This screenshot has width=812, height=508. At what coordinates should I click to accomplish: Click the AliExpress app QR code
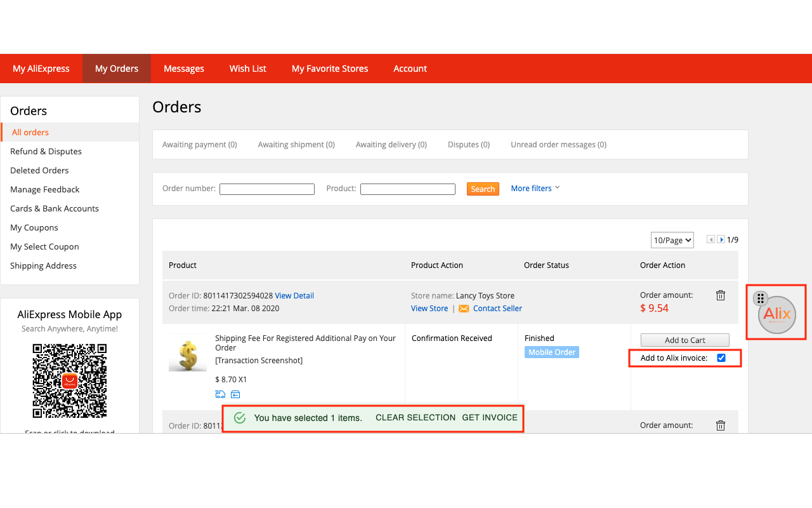pos(70,381)
